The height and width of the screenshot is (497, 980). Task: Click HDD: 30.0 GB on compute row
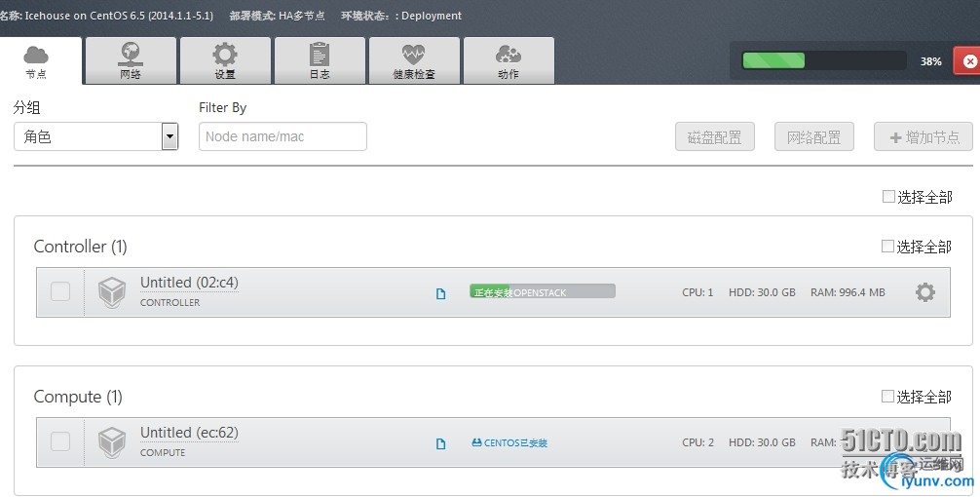coord(762,442)
